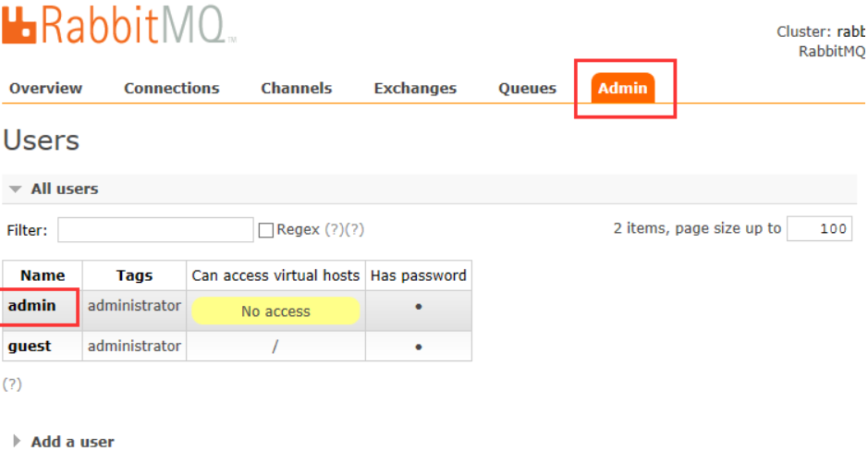Open the Overview tab

(x=45, y=89)
